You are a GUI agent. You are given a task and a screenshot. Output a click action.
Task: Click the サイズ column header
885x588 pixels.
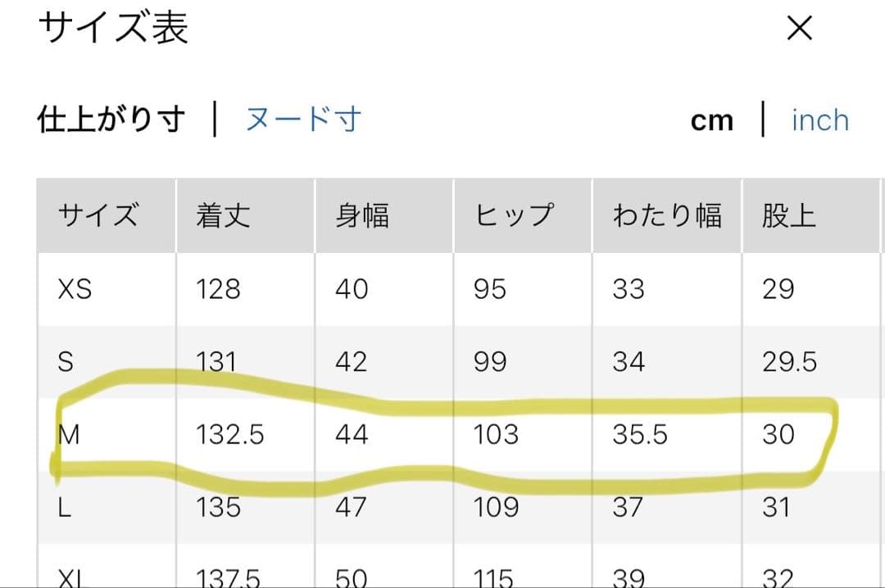[x=98, y=216]
